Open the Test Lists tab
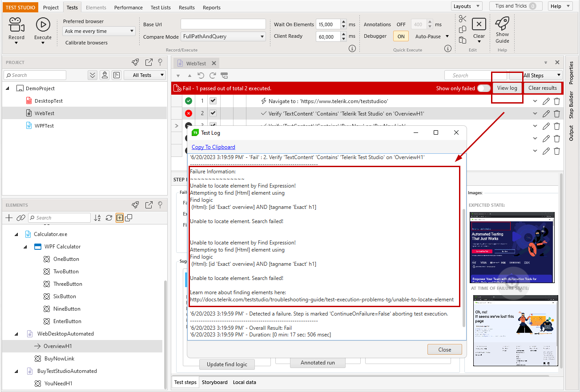 pos(161,8)
